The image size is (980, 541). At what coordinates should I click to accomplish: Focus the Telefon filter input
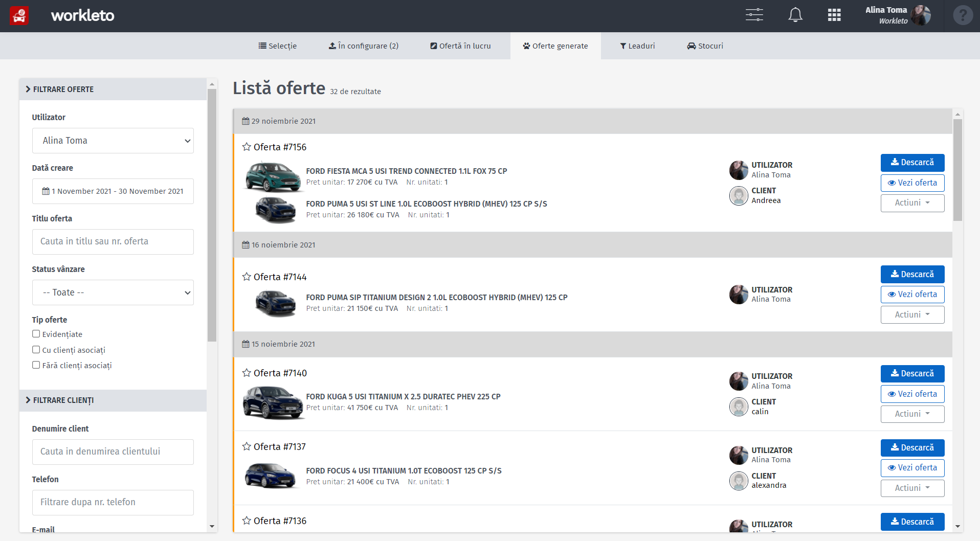pos(113,503)
